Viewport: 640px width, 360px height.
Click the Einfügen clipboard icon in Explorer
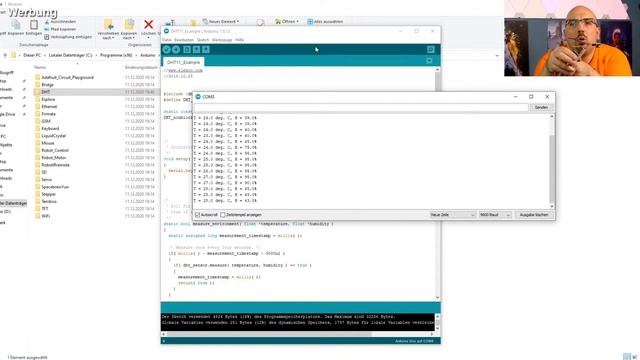tap(34, 24)
